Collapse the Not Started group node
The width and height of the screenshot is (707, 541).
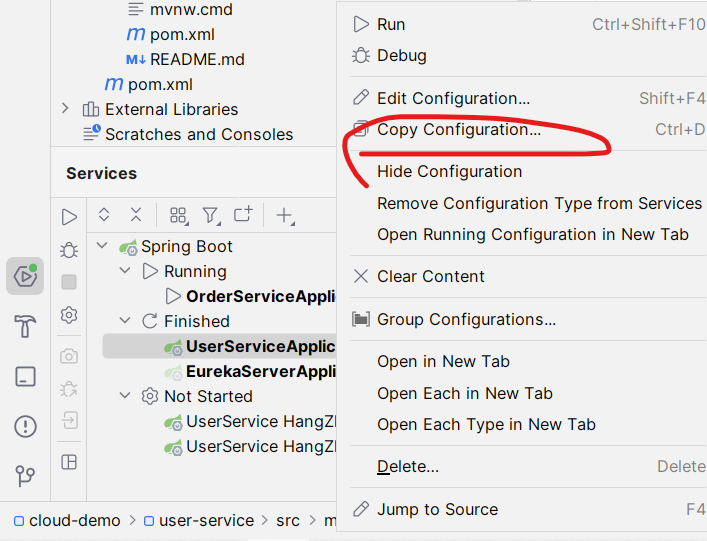[125, 396]
